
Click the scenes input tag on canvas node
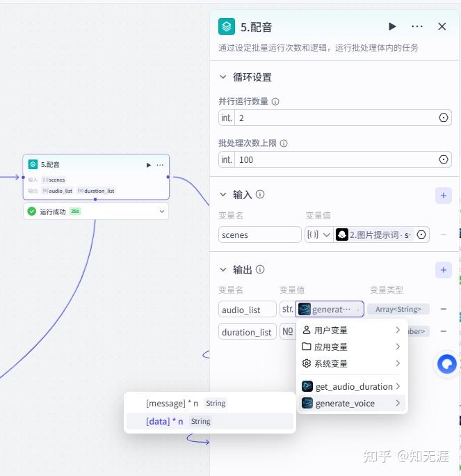(54, 180)
